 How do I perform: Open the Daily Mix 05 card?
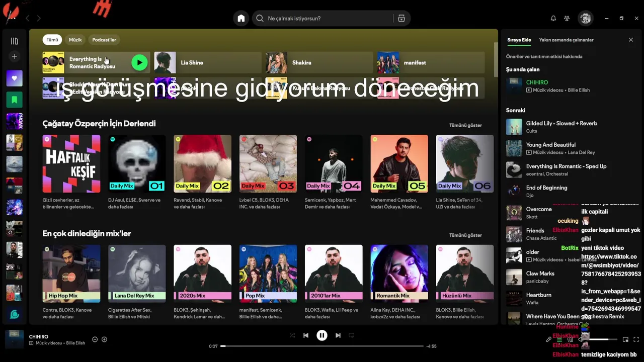click(399, 172)
